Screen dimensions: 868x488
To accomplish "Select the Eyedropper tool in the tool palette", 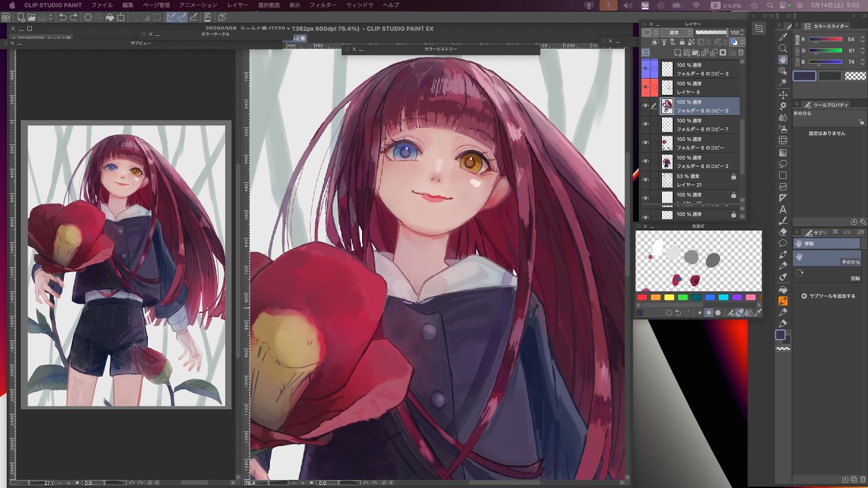I will pyautogui.click(x=783, y=37).
